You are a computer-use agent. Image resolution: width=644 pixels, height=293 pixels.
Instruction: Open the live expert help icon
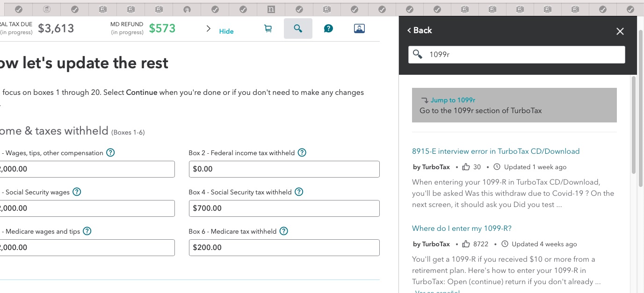(359, 29)
